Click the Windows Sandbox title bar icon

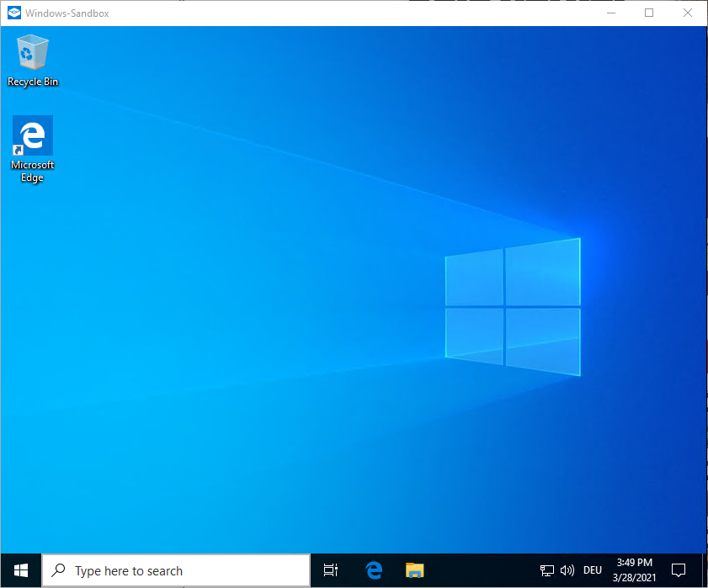click(x=13, y=13)
